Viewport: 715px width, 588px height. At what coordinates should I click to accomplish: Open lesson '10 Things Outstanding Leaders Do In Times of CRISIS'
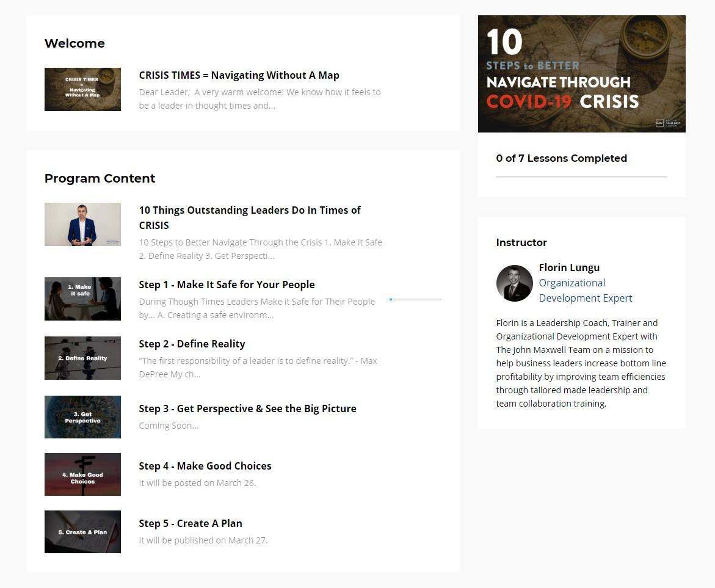[x=250, y=217]
